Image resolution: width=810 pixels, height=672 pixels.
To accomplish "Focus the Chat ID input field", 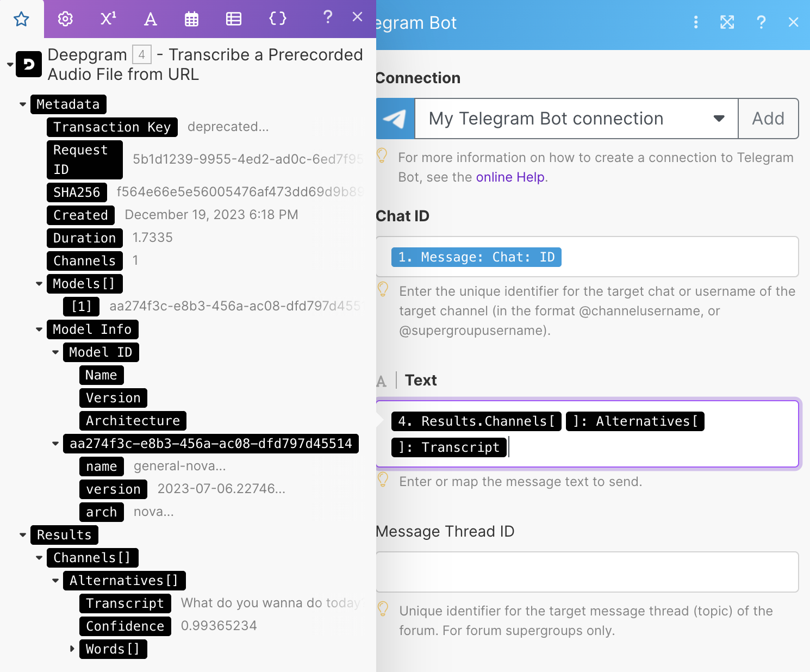I will 587,257.
